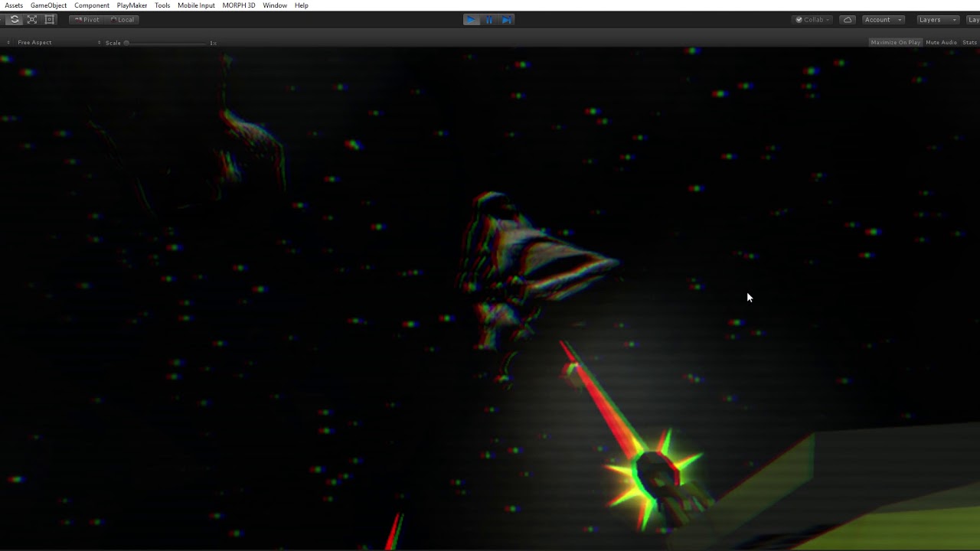
Task: Enable Mute Audio in Game view
Action: tap(941, 43)
